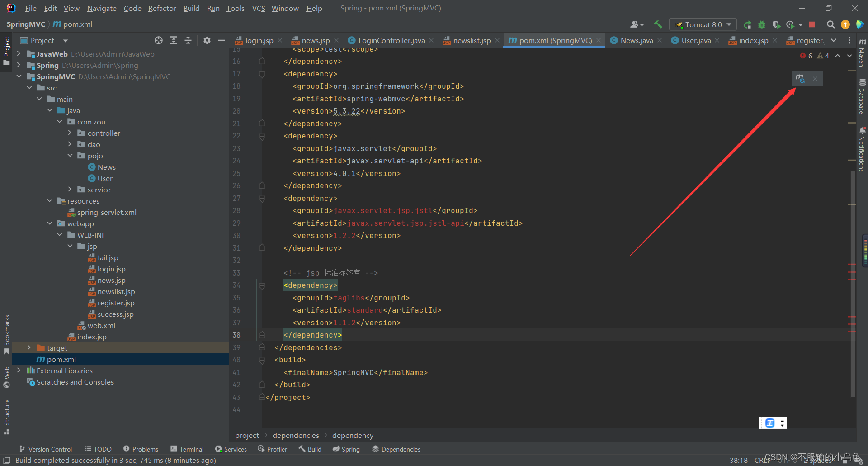Select spring-servlet.xml in project tree
Image resolution: width=868 pixels, height=466 pixels.
107,212
